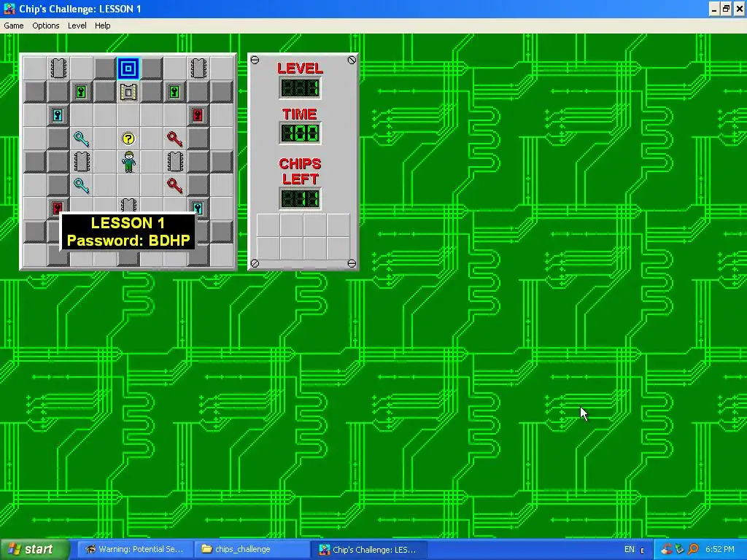The height and width of the screenshot is (560, 747).
Task: Click the TIME countdown display
Action: pos(300,133)
